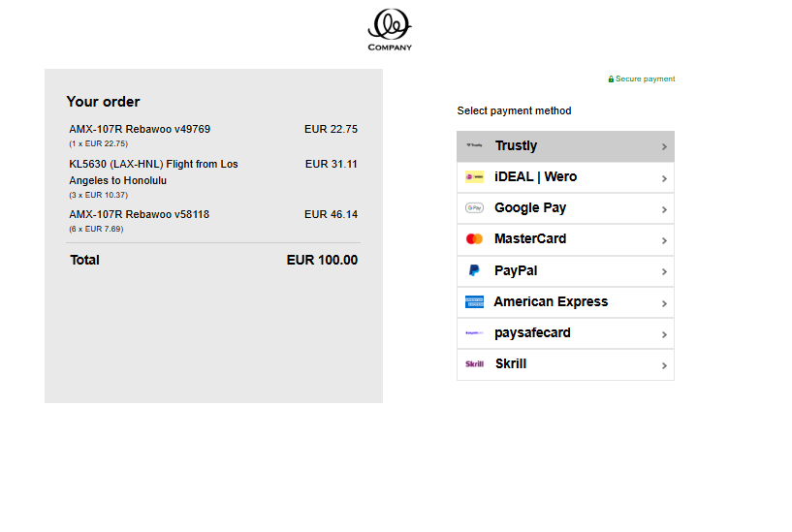Open the iDEAL | Wero row chevron
792x532 pixels.
pos(664,178)
